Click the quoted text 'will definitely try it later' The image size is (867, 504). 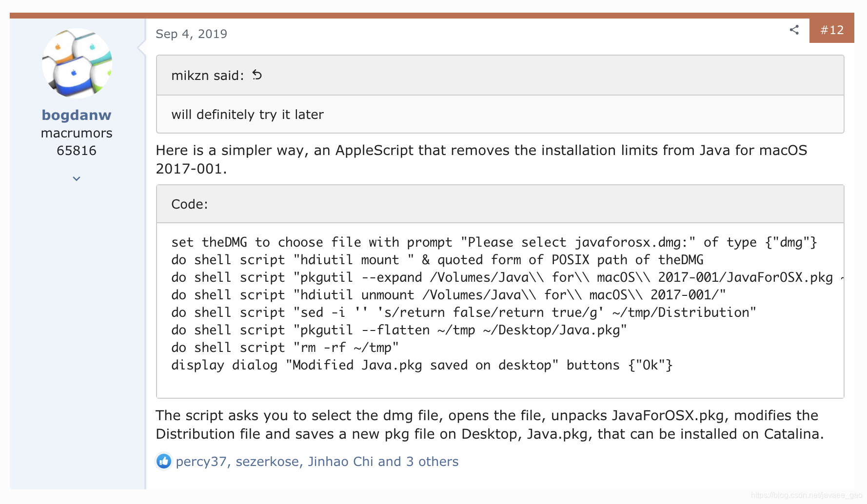coord(247,115)
